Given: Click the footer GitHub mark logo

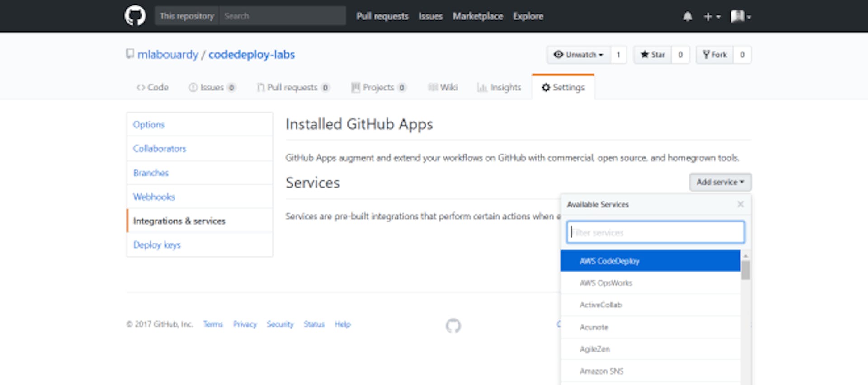Looking at the screenshot, I should pos(453,325).
